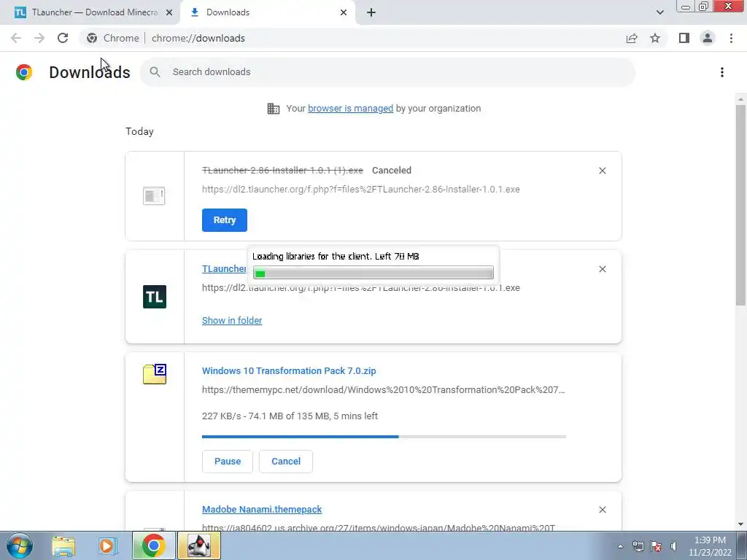747x560 pixels.
Task: Open Windows 10 Transformation Pack 7.0.zip link
Action: click(289, 371)
